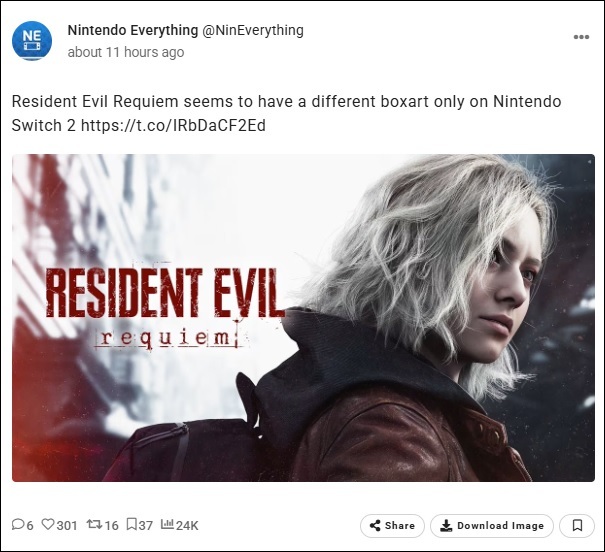Click the Share button
605x552 pixels.
392,525
